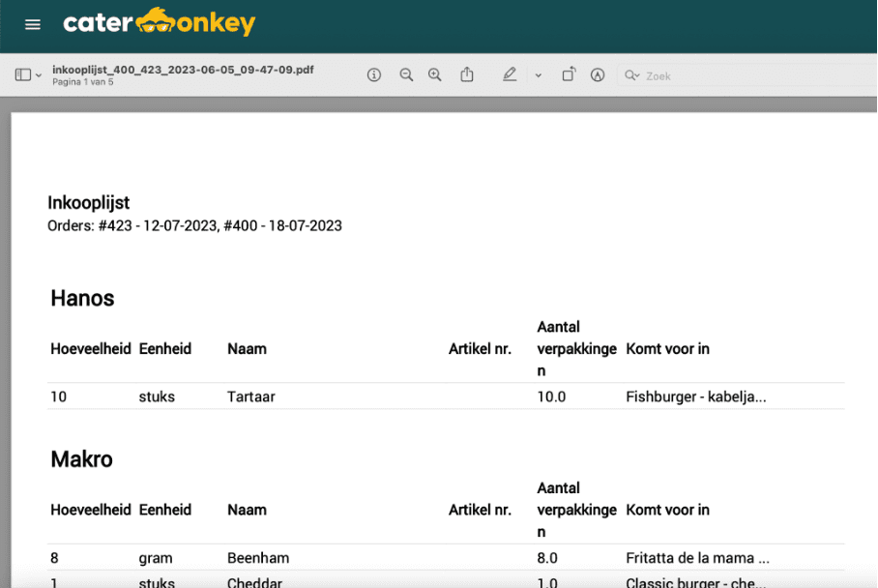Open the markup toolbar circle icon
This screenshot has height=588, width=878.
tap(598, 75)
